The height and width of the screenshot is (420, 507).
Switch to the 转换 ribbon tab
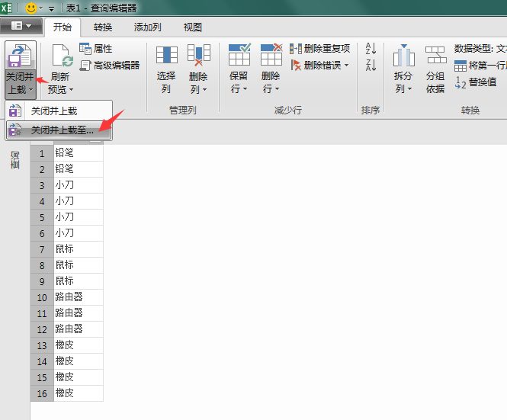[103, 27]
